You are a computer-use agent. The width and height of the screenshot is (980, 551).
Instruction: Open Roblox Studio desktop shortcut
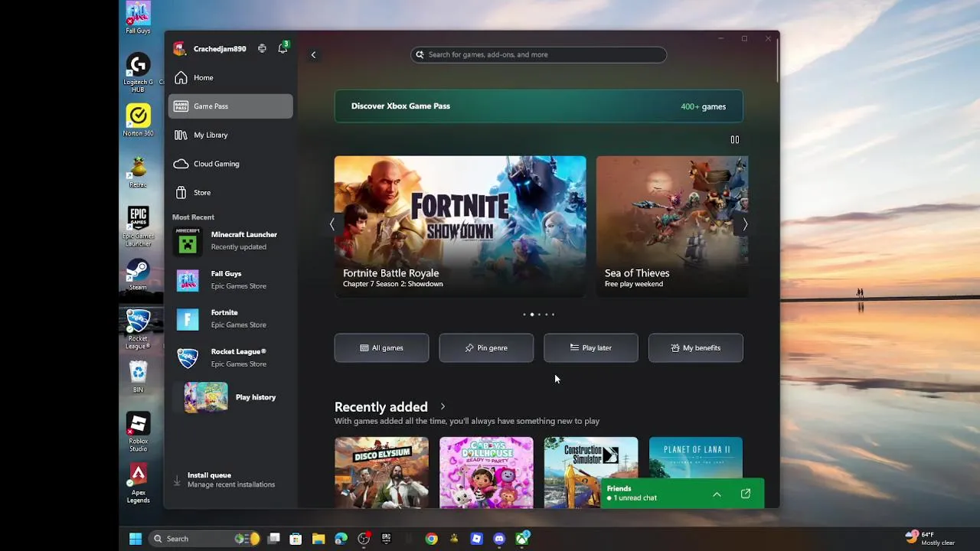pos(138,432)
